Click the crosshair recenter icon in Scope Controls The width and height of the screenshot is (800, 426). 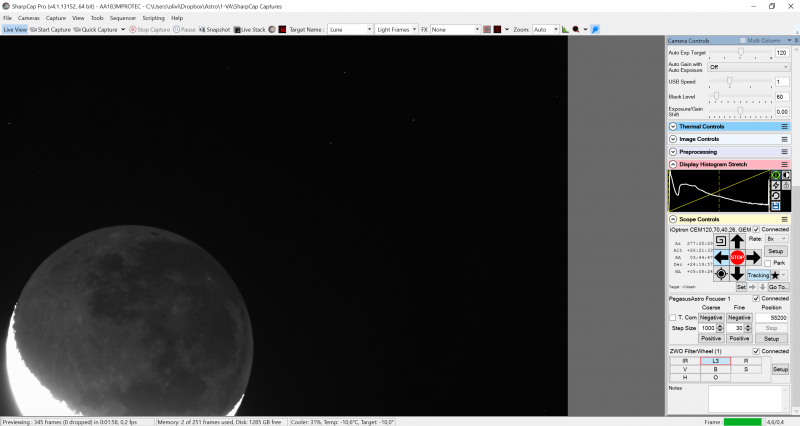pyautogui.click(x=721, y=274)
